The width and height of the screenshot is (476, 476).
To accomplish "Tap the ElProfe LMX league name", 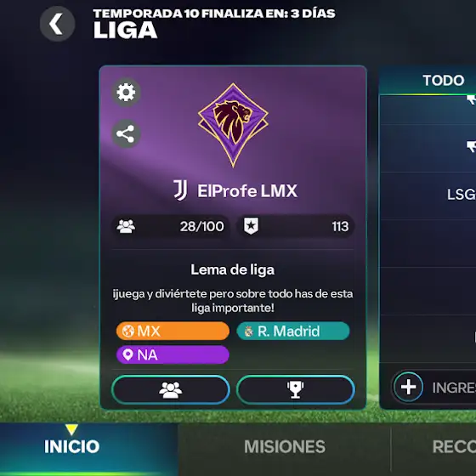I will (247, 191).
